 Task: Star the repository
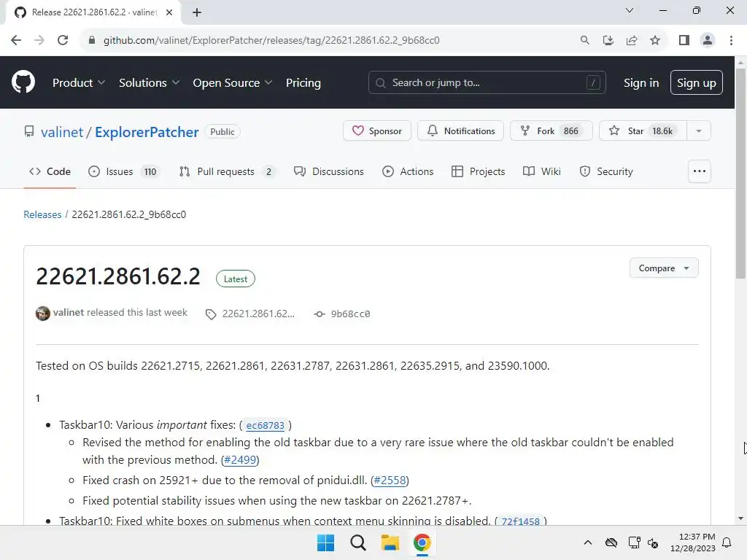643,131
